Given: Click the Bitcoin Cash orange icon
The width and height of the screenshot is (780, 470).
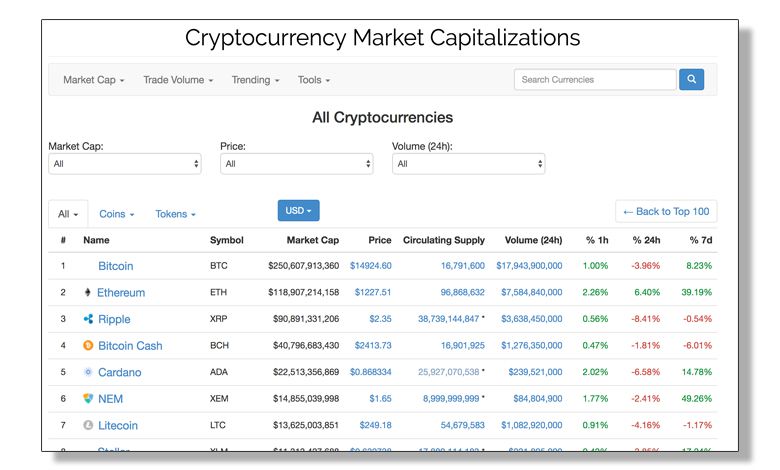Looking at the screenshot, I should (x=88, y=345).
